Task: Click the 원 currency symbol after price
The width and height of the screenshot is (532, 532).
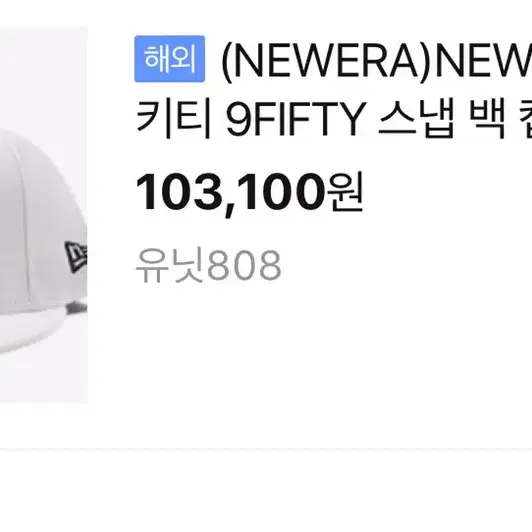Action: (x=345, y=192)
